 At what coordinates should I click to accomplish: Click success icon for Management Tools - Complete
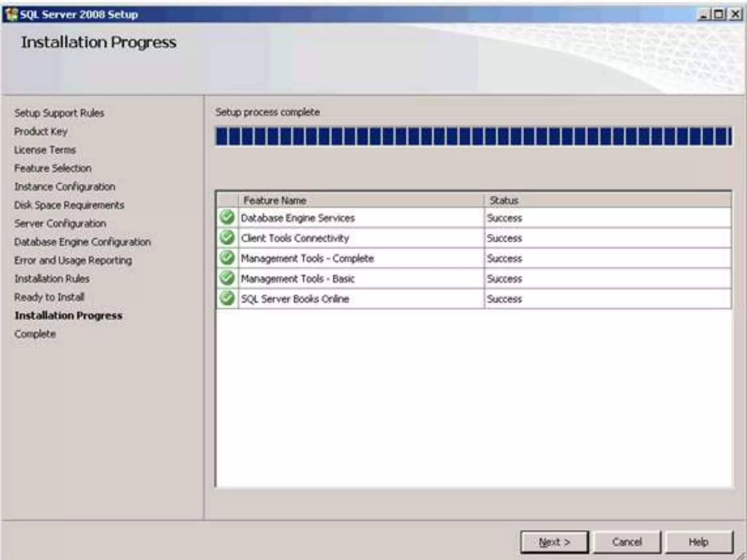[x=227, y=258]
